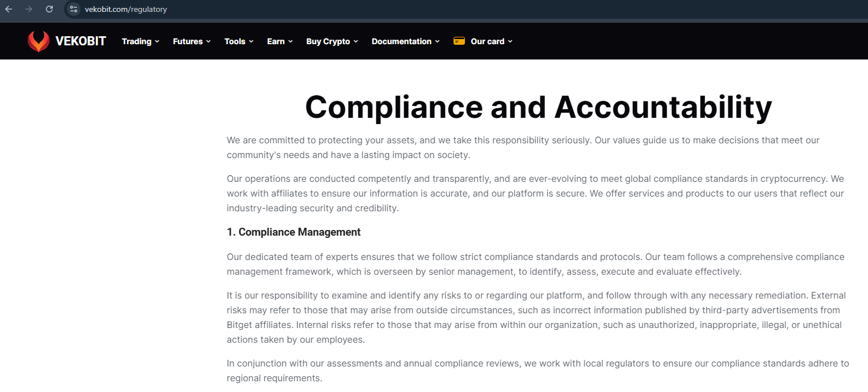
Task: Click the browser forward arrow
Action: click(x=29, y=9)
